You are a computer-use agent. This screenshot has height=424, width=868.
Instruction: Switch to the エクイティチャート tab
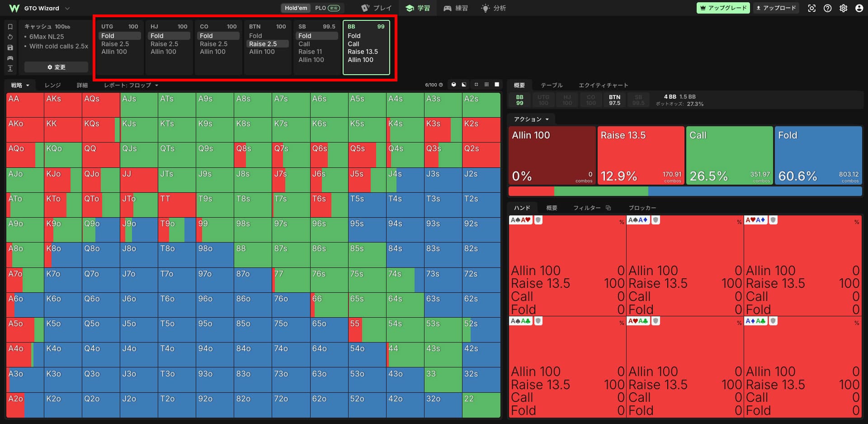tap(603, 85)
